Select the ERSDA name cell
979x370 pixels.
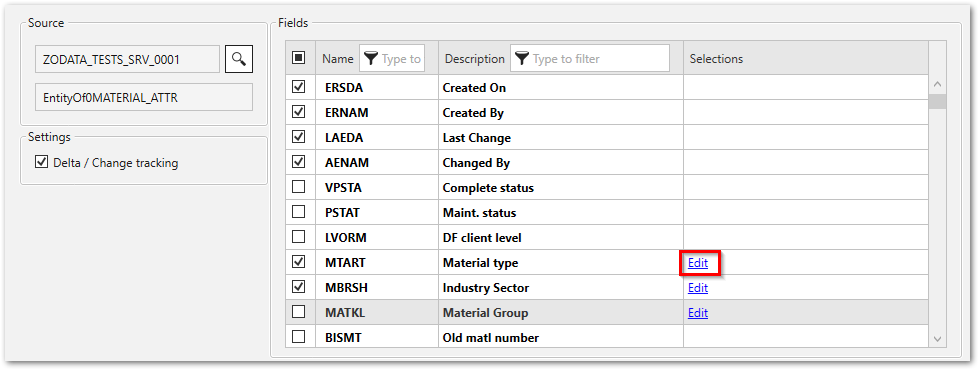tap(376, 88)
